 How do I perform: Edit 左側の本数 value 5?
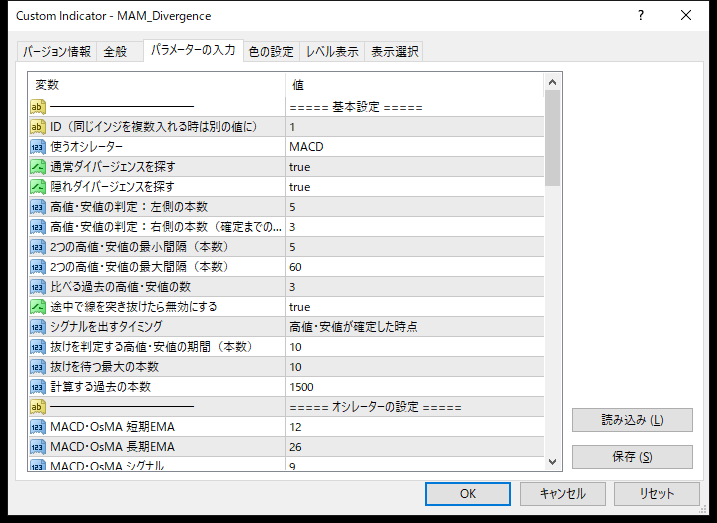[415, 207]
